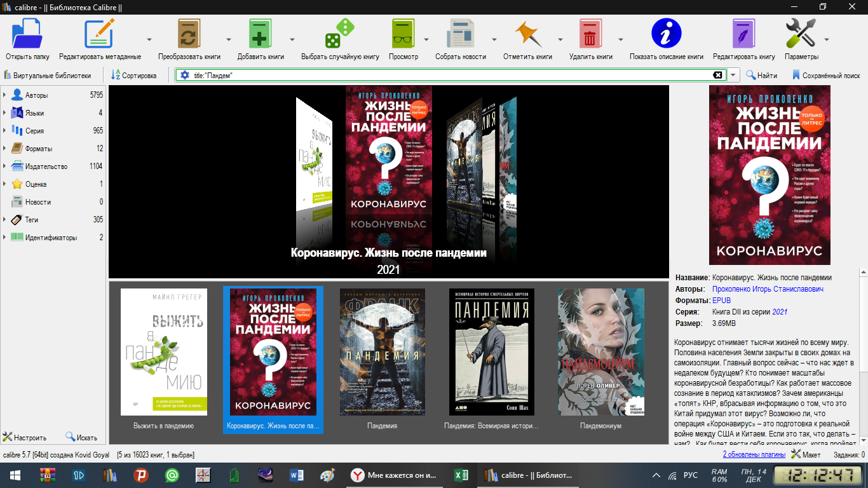
Task: Open Word from the taskbar
Action: [297, 475]
